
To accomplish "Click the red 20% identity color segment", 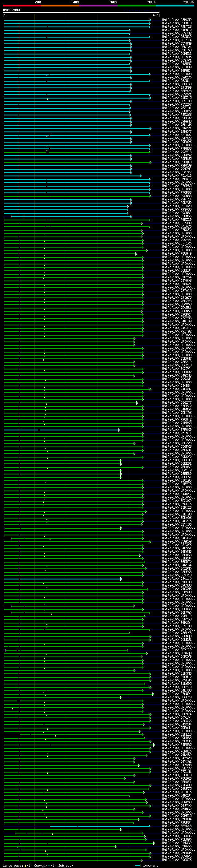I will (x=22, y=6).
